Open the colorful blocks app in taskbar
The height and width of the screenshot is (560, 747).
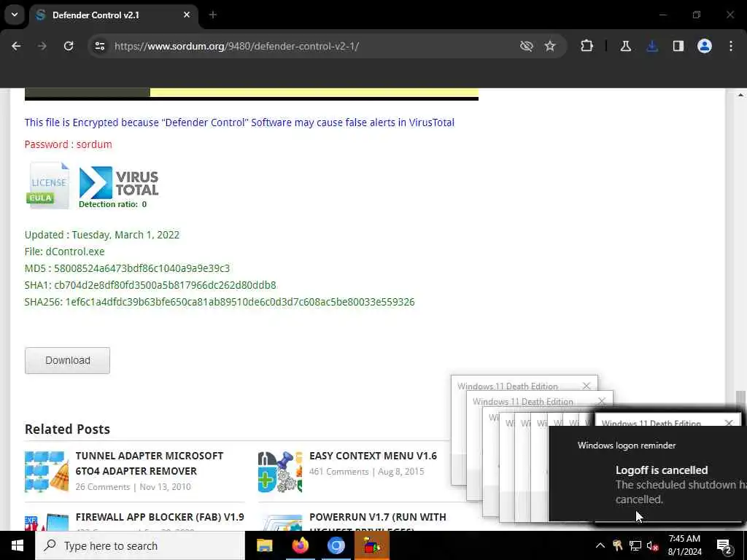(372, 545)
